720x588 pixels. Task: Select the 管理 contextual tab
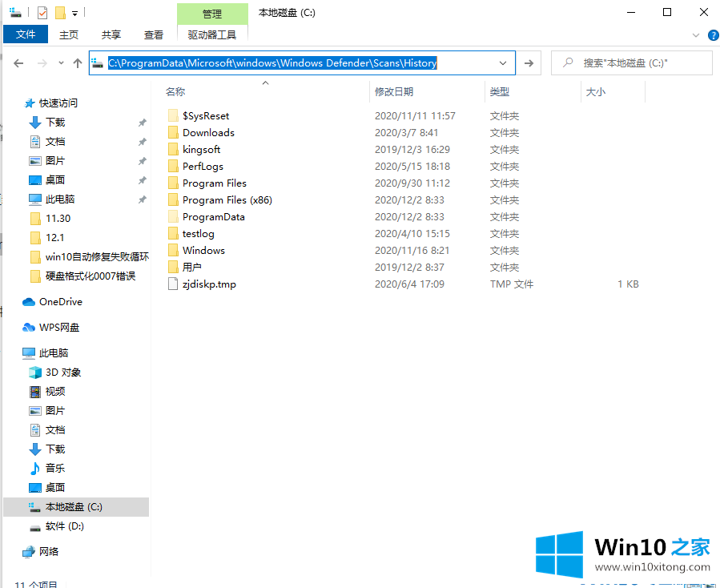[212, 14]
